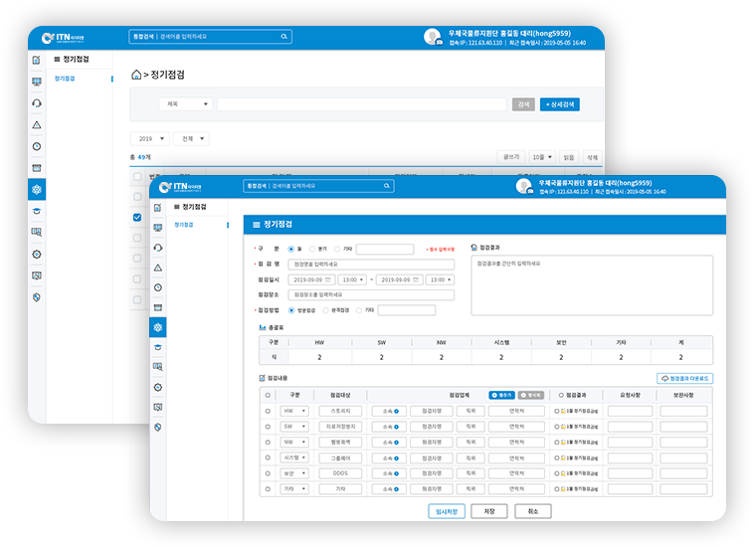This screenshot has height=547, width=756.
Task: Open headset icon in front window sidebar
Action: pyautogui.click(x=157, y=248)
